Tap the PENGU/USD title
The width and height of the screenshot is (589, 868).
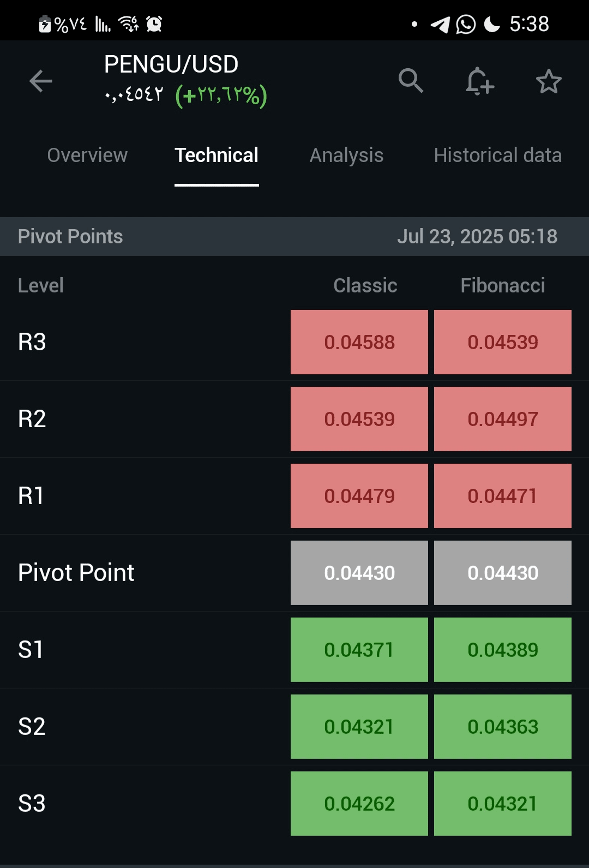coord(171,64)
